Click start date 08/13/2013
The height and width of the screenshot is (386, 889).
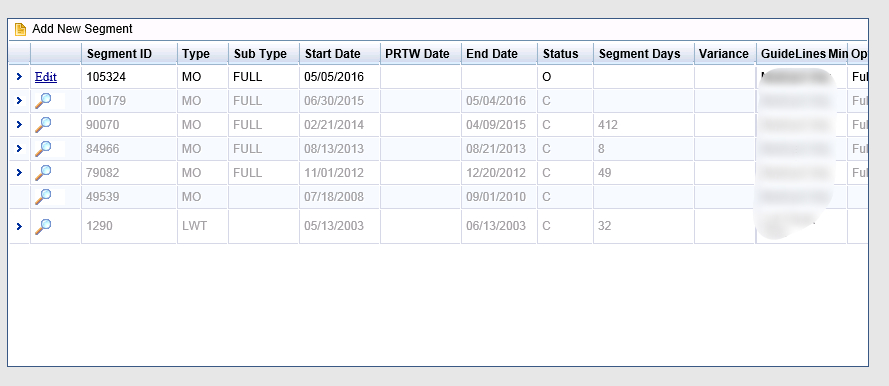334,149
